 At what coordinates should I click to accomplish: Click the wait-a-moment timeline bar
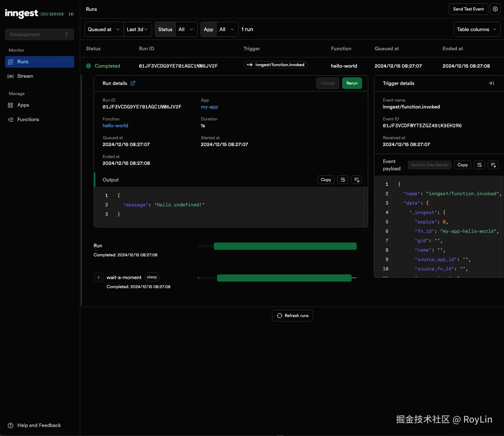(x=284, y=278)
